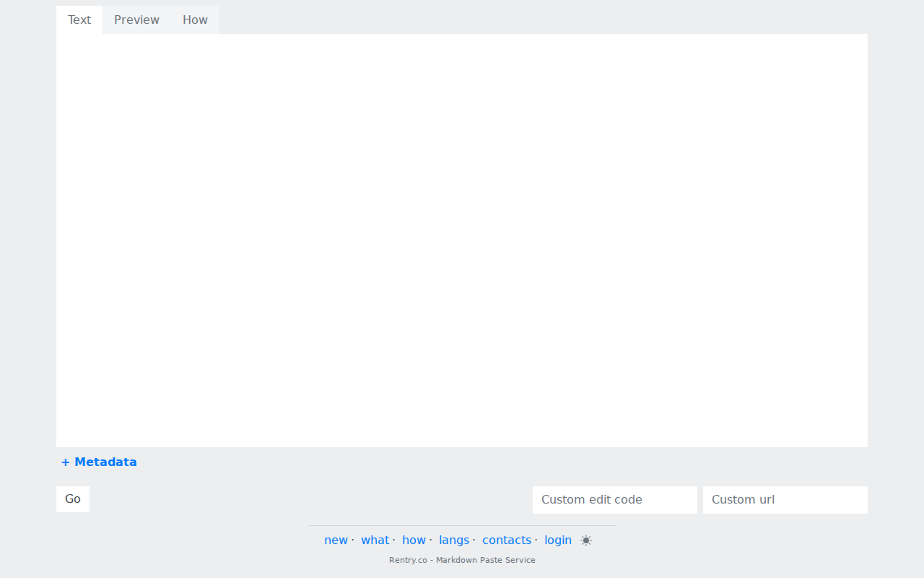This screenshot has width=924, height=578.
Task: Expand the + Metadata section
Action: point(99,462)
